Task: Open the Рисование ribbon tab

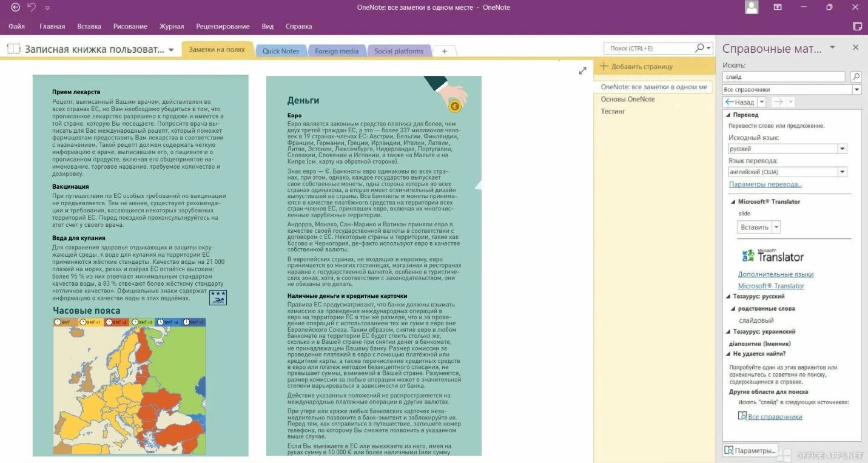Action: [130, 26]
